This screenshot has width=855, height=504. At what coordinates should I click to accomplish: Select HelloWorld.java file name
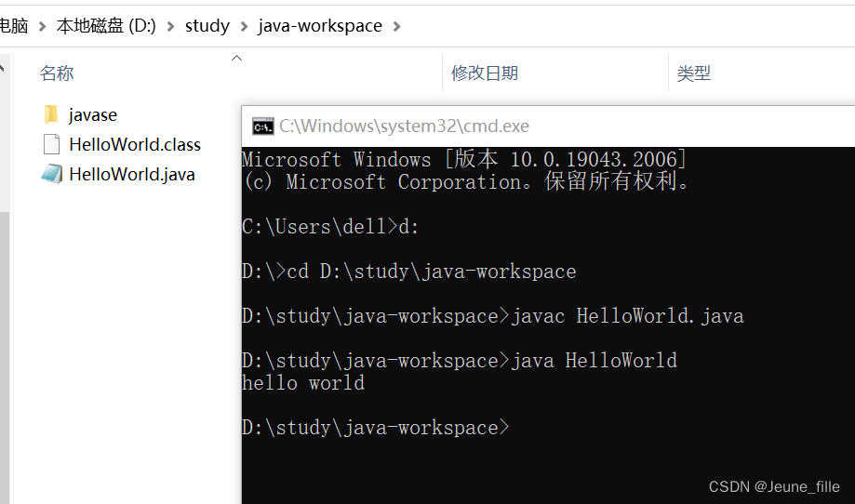pyautogui.click(x=131, y=175)
